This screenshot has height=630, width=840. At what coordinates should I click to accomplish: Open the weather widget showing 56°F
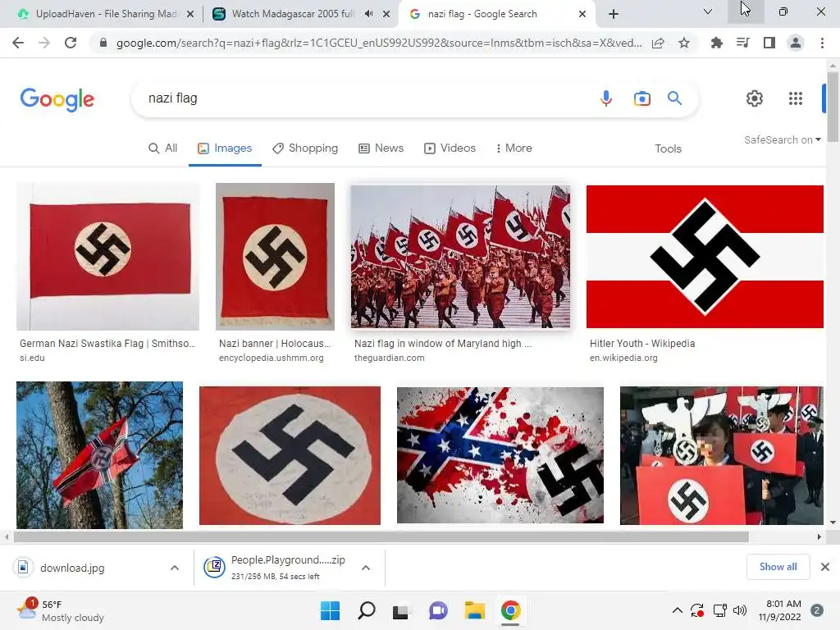tap(60, 610)
